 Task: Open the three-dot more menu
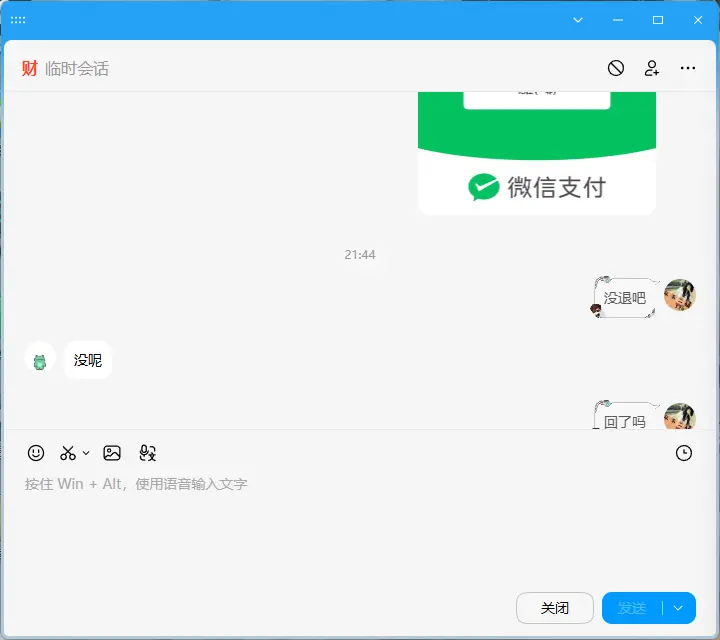click(x=687, y=68)
